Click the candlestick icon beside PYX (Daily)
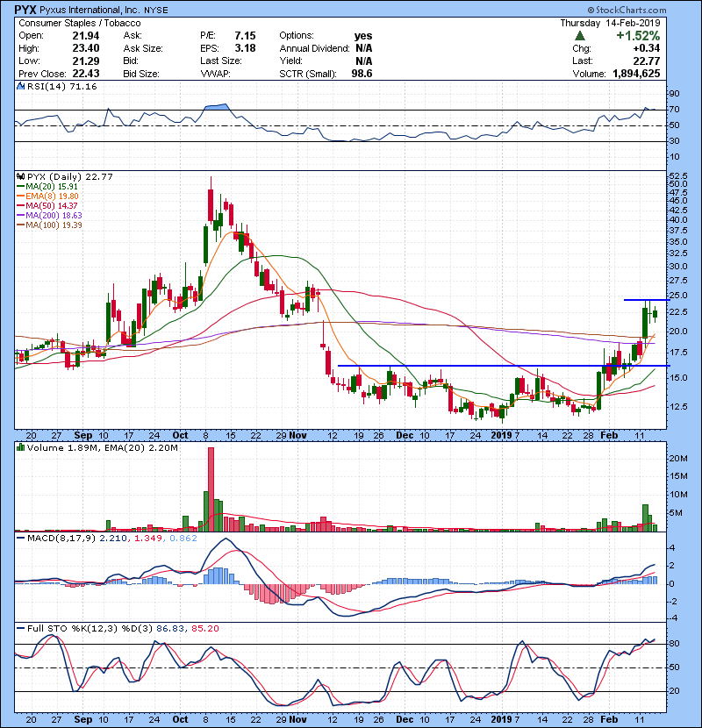 (20, 177)
